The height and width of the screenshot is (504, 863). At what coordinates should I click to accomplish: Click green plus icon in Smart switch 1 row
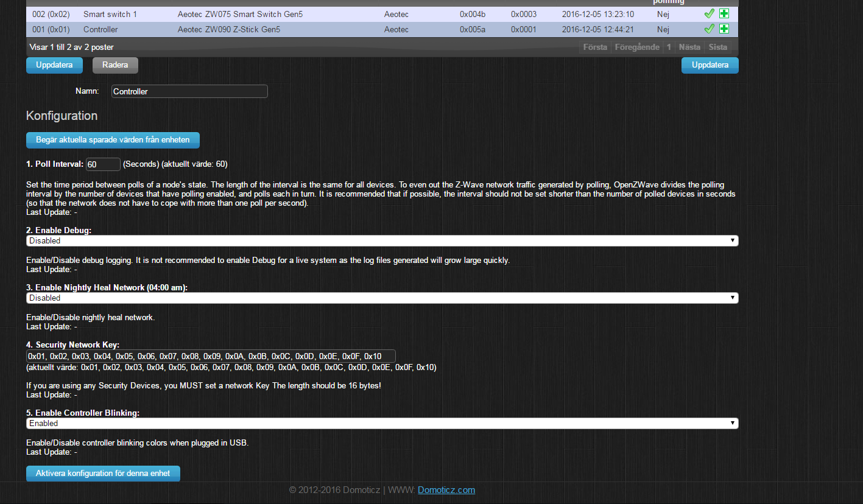(724, 13)
